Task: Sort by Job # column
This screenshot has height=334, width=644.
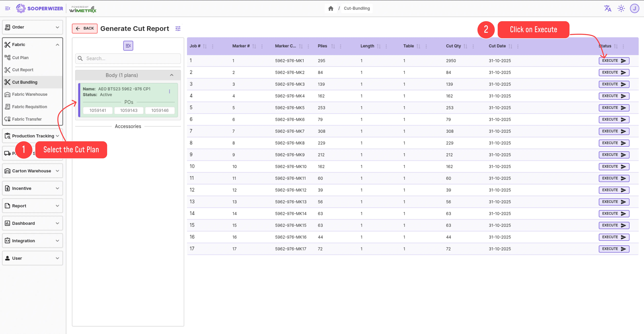Action: click(205, 46)
